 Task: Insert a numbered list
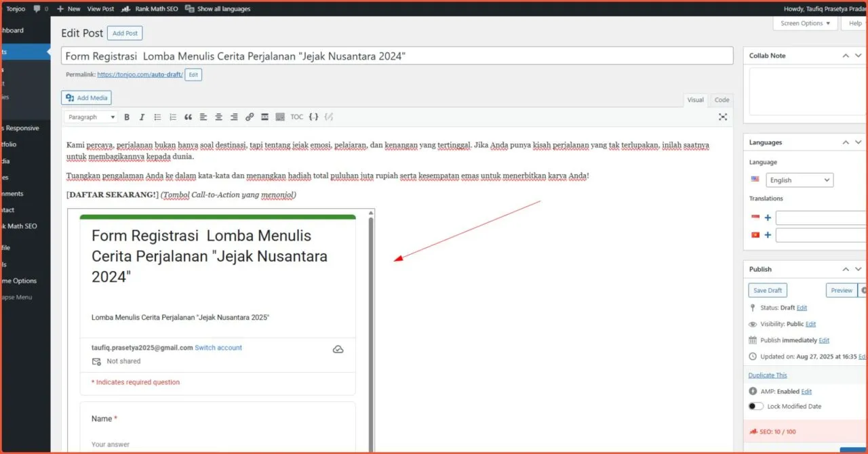pos(172,117)
